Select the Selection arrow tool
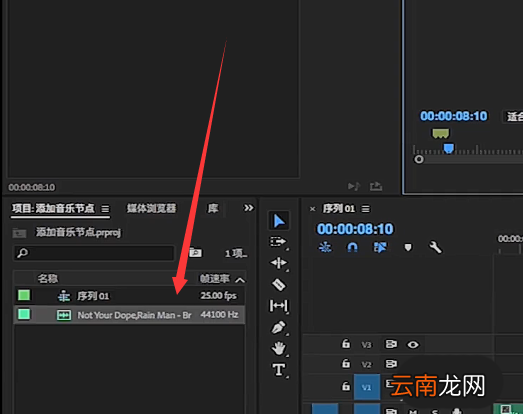The height and width of the screenshot is (414, 523). coord(279,221)
